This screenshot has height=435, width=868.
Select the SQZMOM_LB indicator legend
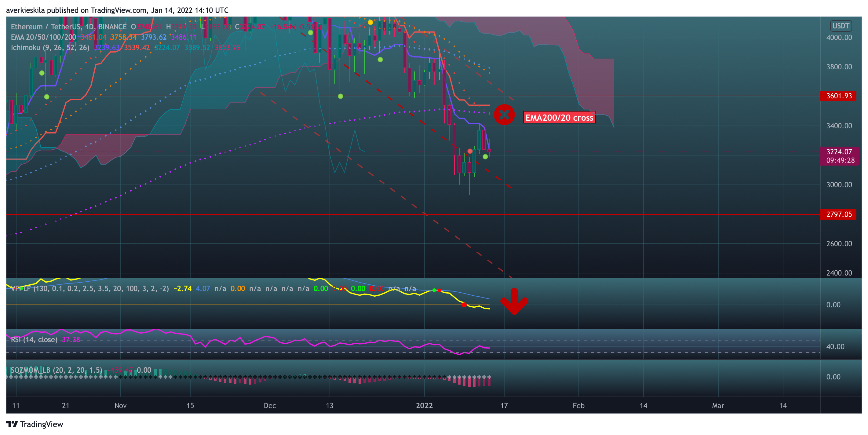click(57, 370)
